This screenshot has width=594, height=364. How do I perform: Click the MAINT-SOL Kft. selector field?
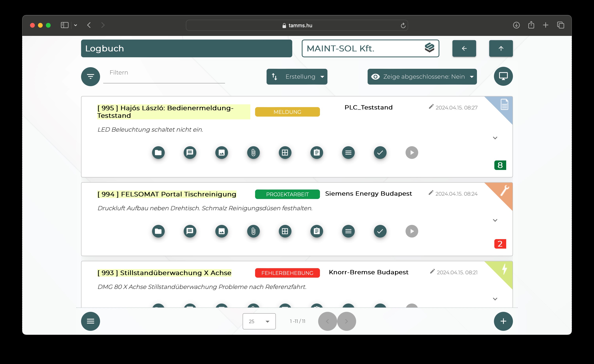[370, 48]
